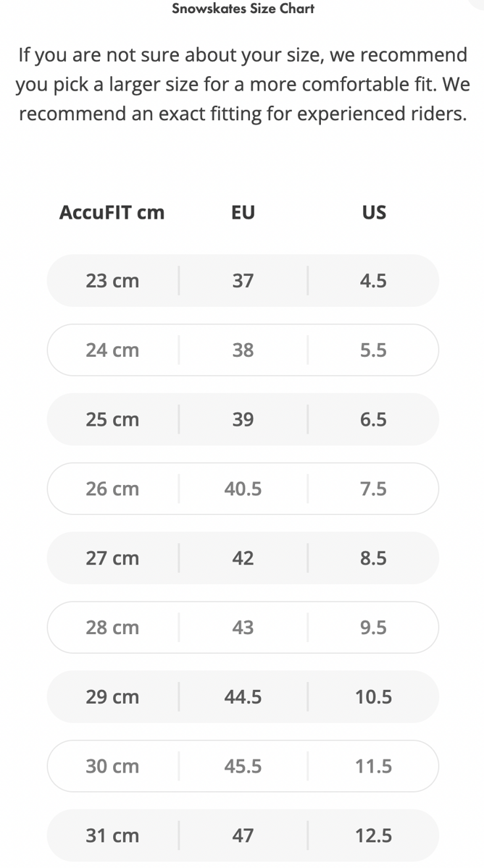The width and height of the screenshot is (484, 868).
Task: Pick US size 8.5 cell
Action: 373,558
